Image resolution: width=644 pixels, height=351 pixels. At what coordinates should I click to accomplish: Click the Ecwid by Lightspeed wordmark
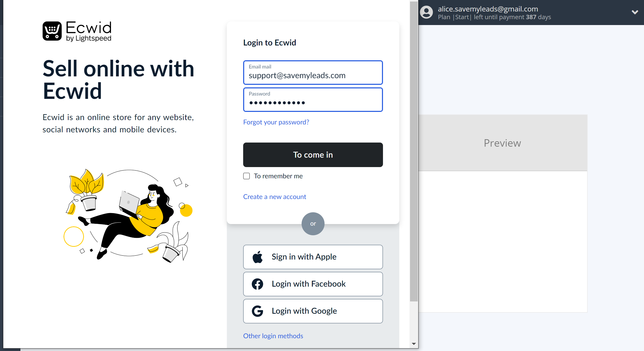pos(89,31)
